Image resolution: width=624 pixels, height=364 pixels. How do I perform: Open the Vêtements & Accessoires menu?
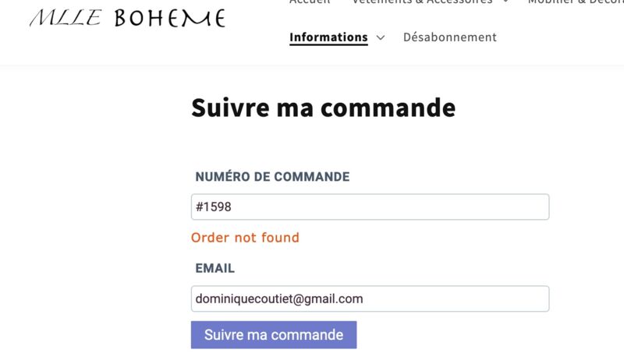[x=422, y=2]
